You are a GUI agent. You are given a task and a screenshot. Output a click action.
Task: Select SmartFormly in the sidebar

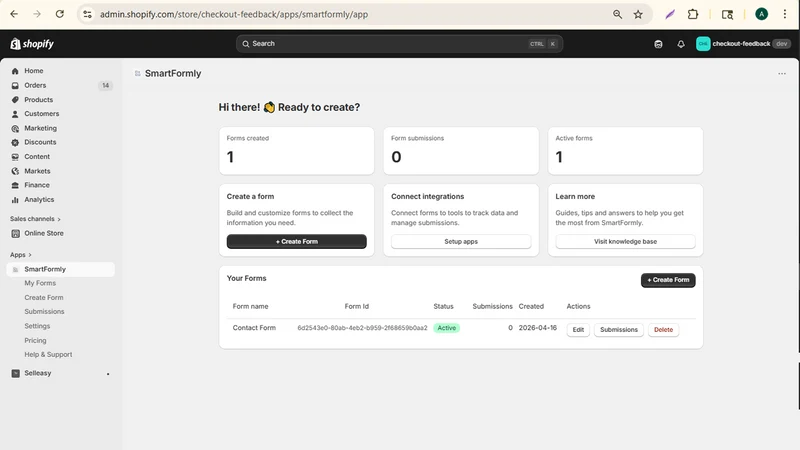61,269
